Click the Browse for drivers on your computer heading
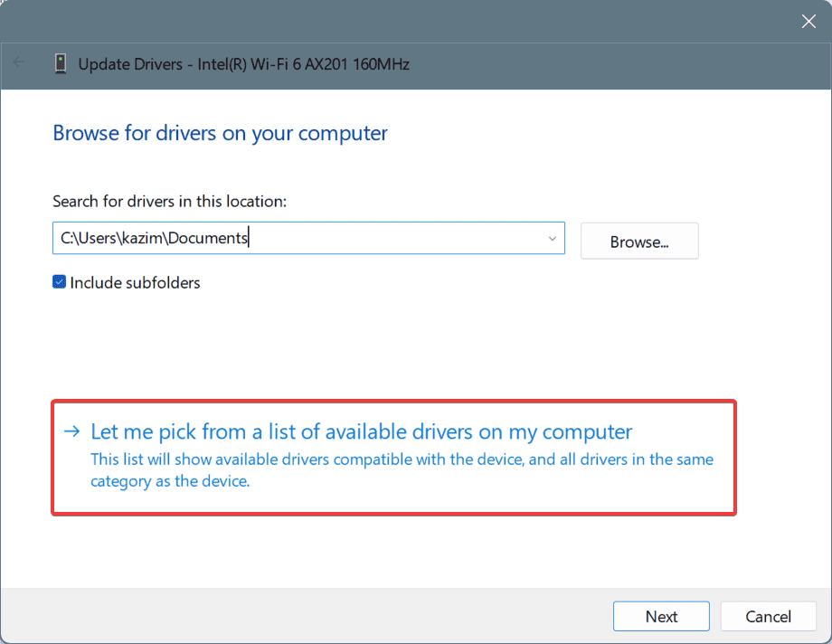 point(220,133)
